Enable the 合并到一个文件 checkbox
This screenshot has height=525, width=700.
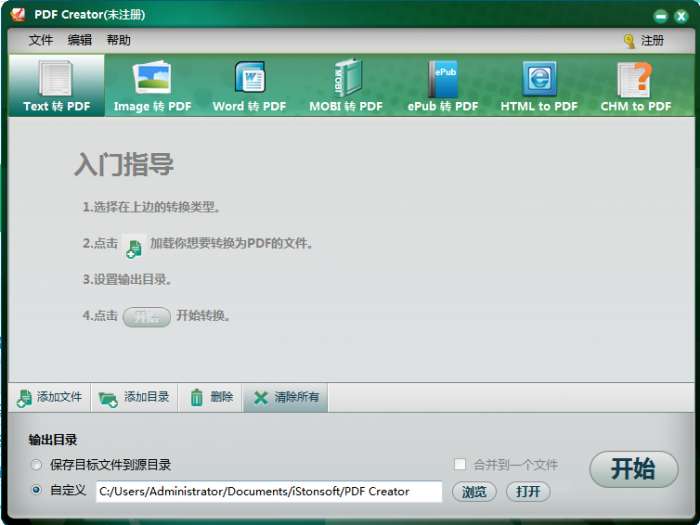pyautogui.click(x=459, y=464)
